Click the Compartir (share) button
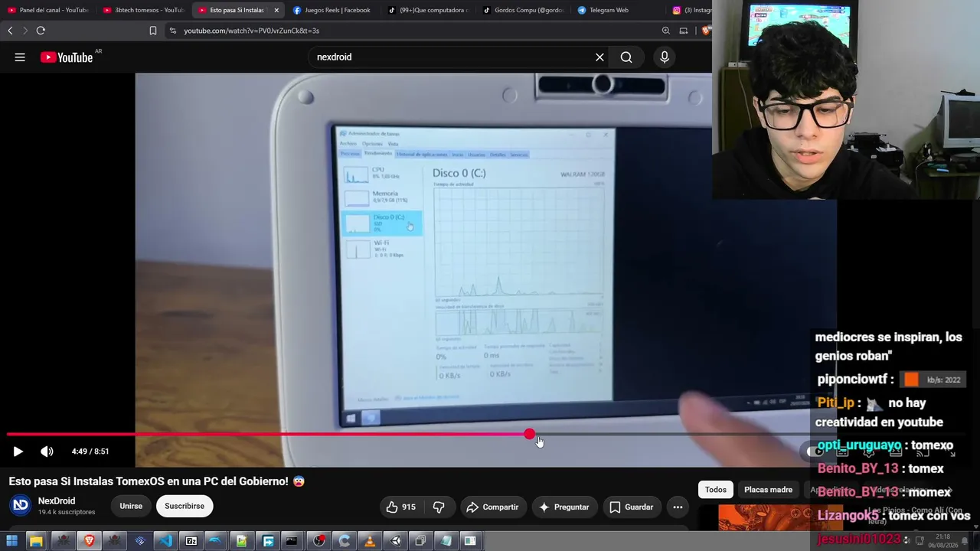 (492, 507)
